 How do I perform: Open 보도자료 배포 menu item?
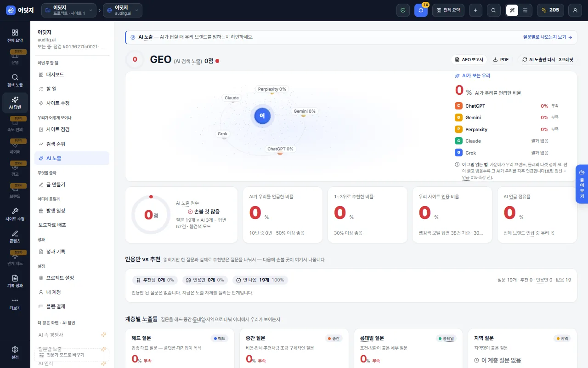[72, 225]
